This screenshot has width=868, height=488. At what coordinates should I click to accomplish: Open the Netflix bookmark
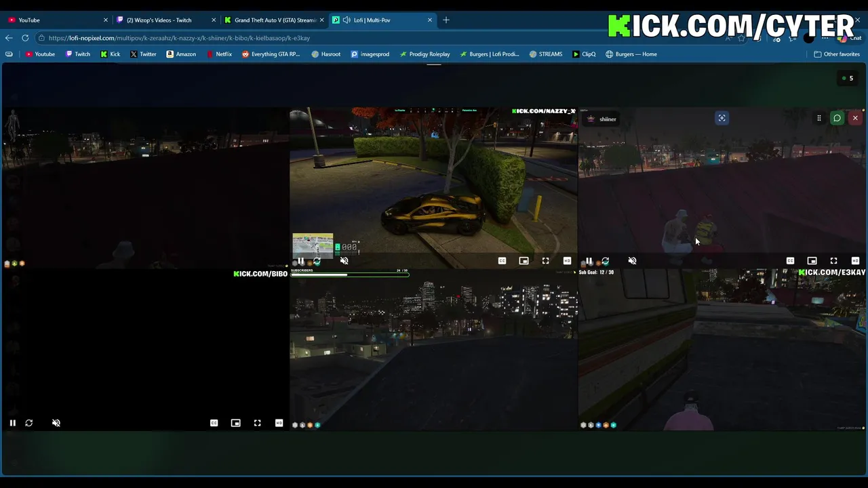coord(219,54)
